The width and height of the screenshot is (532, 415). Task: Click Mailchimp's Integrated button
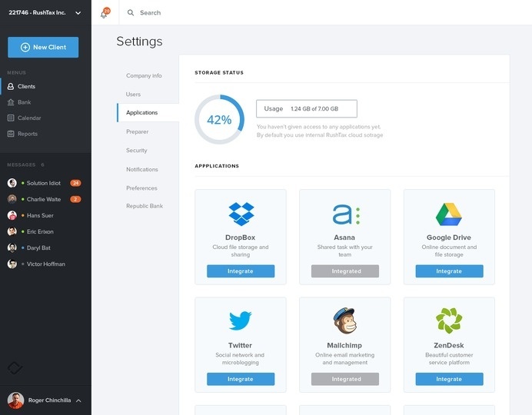pyautogui.click(x=345, y=379)
